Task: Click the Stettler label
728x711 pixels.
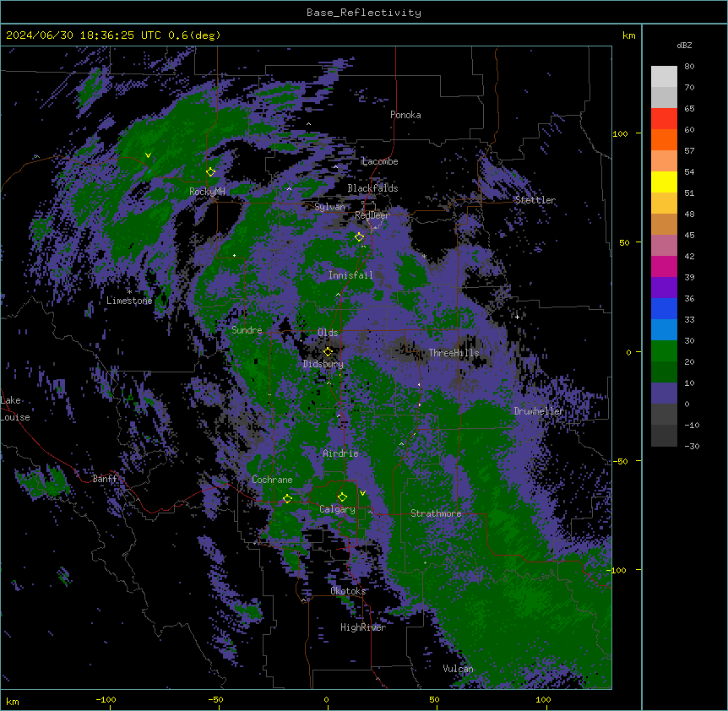Action: click(535, 200)
